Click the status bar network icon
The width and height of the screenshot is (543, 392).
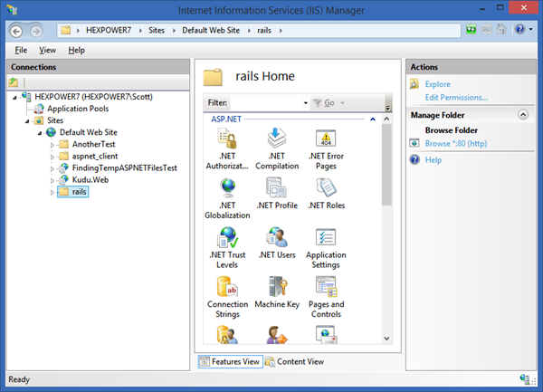click(x=525, y=379)
